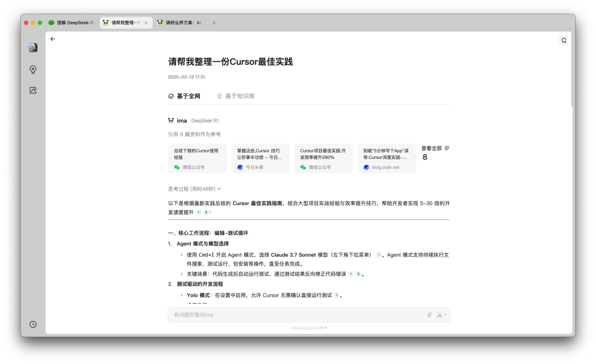596x364 pixels.
Task: Open reference card 掌握这些,Cursor 技巧
Action: click(260, 158)
